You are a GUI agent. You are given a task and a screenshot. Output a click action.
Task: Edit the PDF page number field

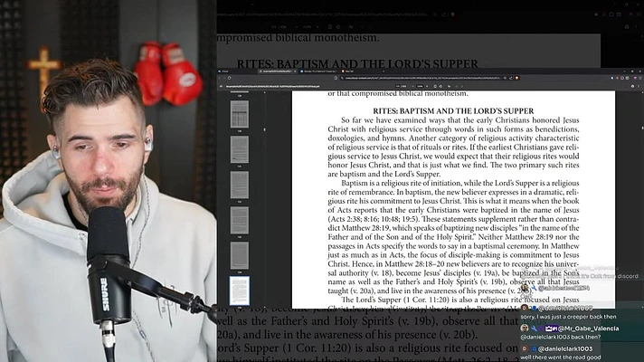(398, 86)
